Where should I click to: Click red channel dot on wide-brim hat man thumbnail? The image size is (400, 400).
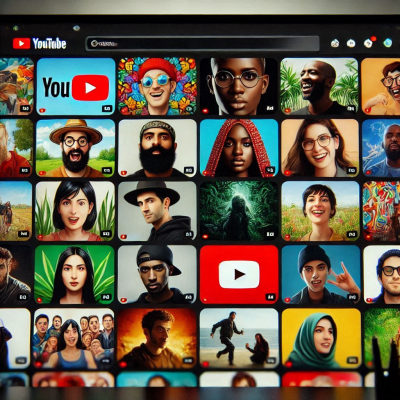coord(124,236)
